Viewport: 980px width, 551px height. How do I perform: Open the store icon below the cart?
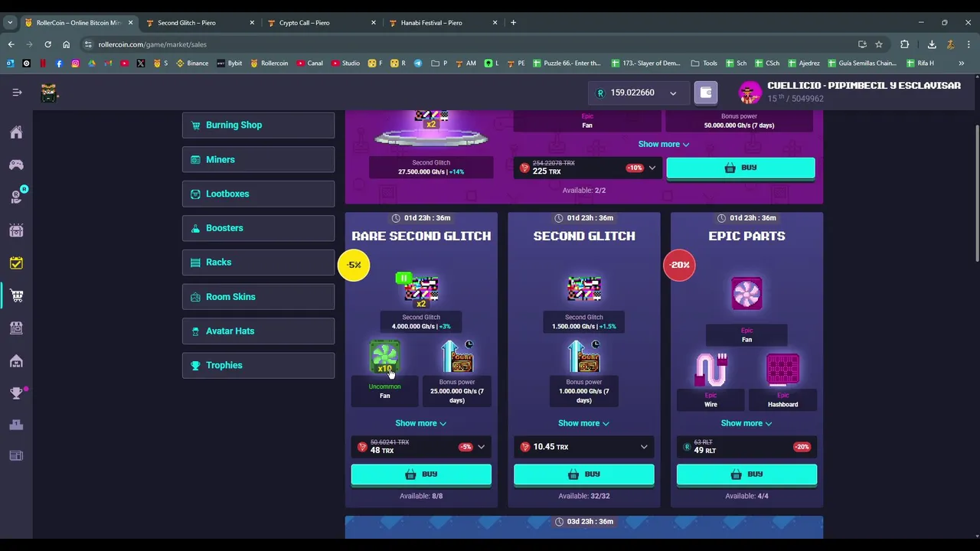[x=16, y=328]
